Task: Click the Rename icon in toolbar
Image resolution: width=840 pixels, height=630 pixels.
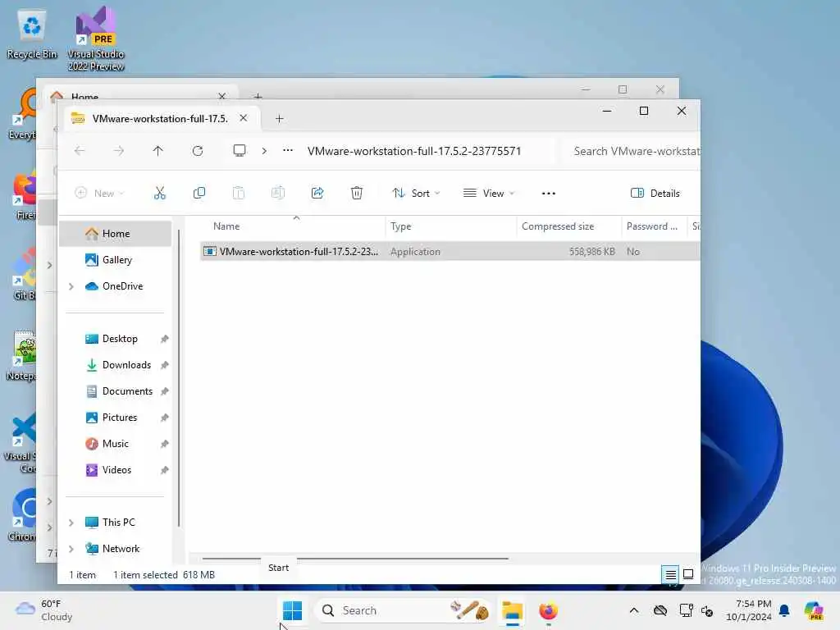Action: pyautogui.click(x=278, y=193)
